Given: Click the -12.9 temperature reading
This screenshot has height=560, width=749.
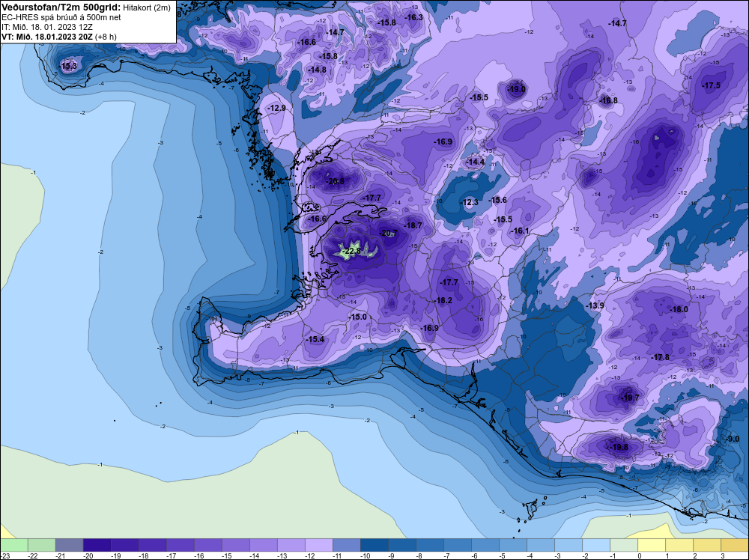Looking at the screenshot, I should (277, 109).
